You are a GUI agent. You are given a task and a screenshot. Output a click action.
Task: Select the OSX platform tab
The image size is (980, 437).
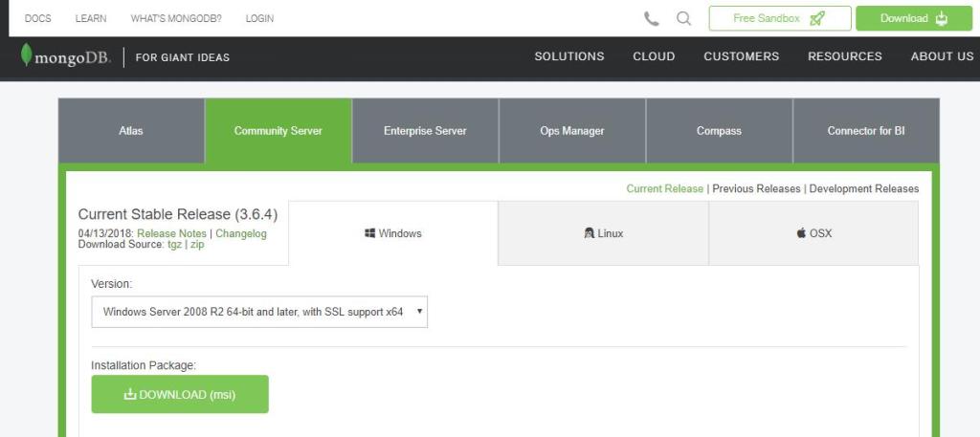813,233
